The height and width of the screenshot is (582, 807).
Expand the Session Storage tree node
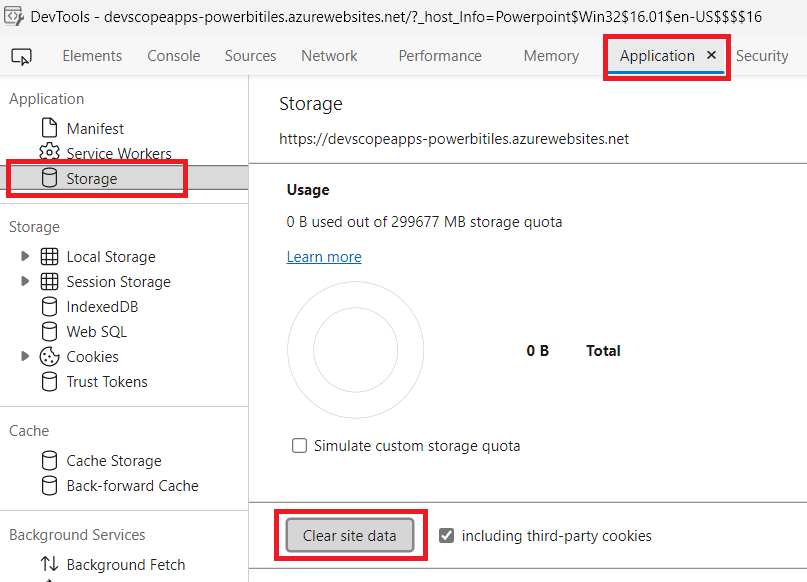(25, 282)
